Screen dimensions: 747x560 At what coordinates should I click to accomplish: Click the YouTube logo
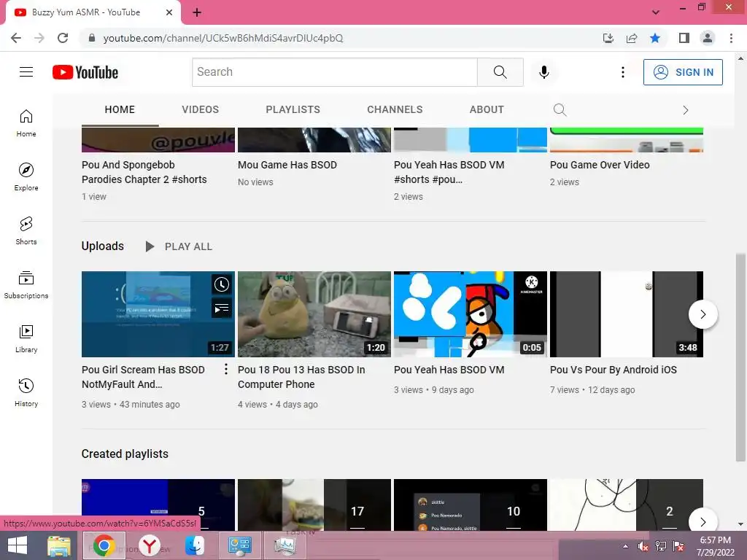[x=85, y=72]
